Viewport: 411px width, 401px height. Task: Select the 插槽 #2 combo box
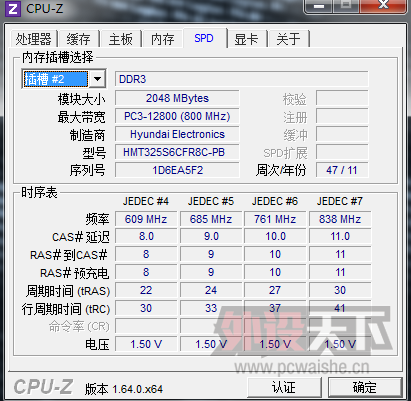point(64,79)
